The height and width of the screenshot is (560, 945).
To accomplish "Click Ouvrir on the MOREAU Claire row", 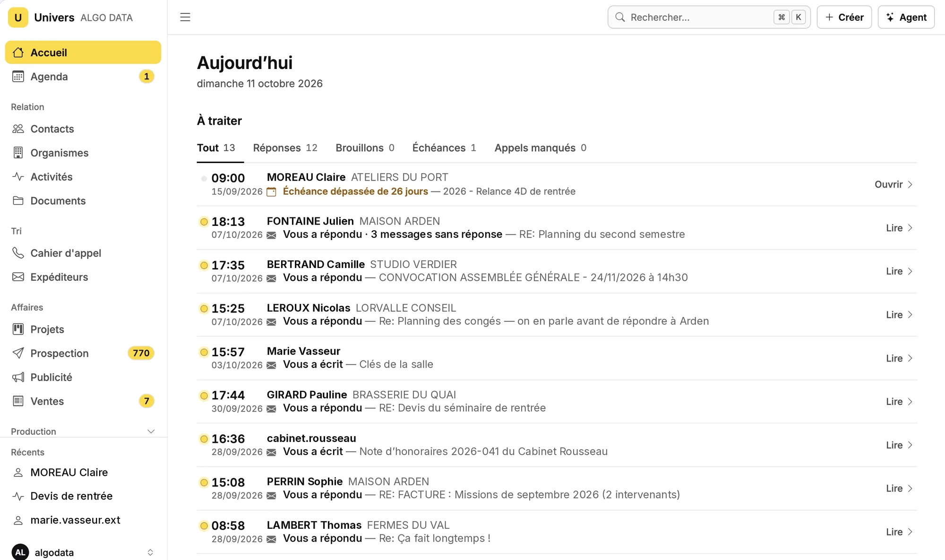I will [x=893, y=184].
